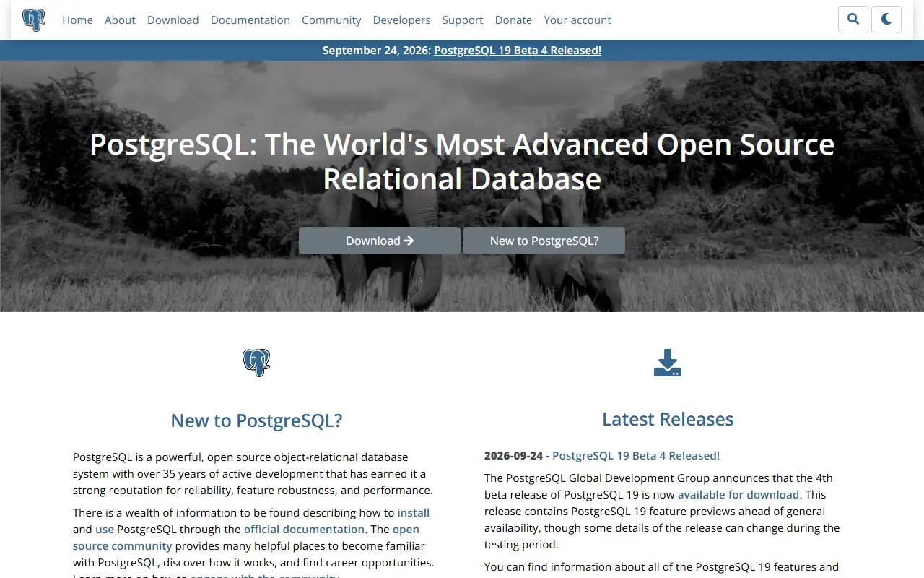This screenshot has width=924, height=578.
Task: Open the About menu item
Action: (x=120, y=20)
